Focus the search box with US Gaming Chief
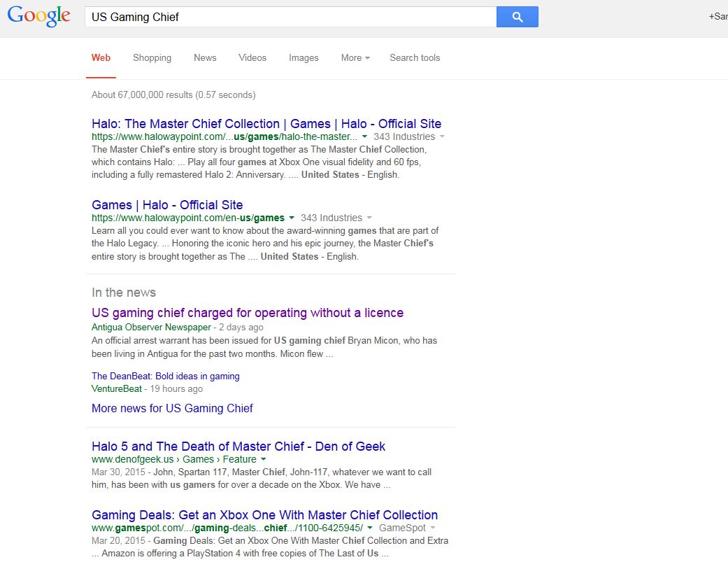Image resolution: width=728 pixels, height=569 pixels. 291,17
